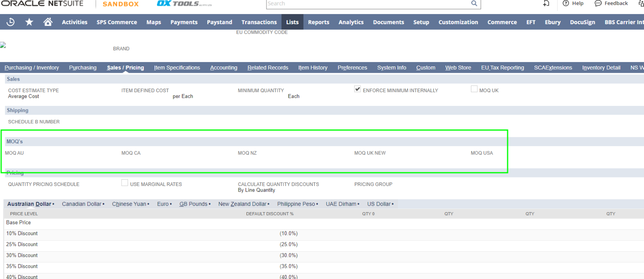Open the Recent Records history icon
Image resolution: width=644 pixels, height=279 pixels.
point(11,22)
